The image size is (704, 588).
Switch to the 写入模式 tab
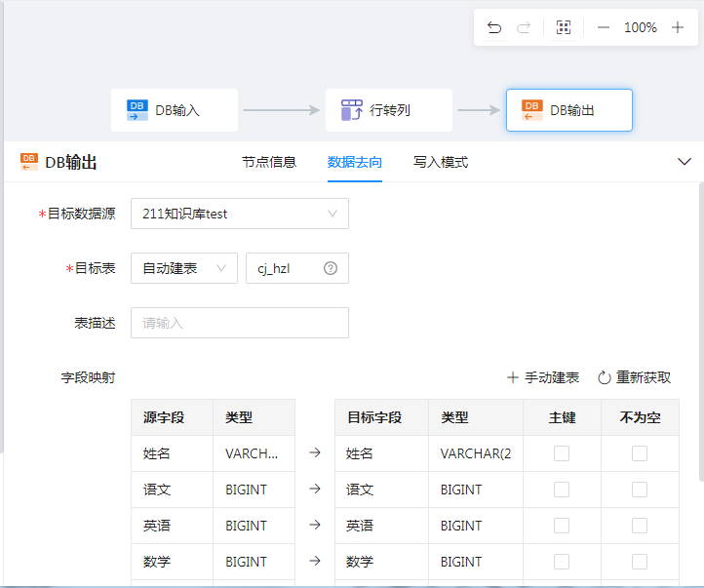[440, 162]
